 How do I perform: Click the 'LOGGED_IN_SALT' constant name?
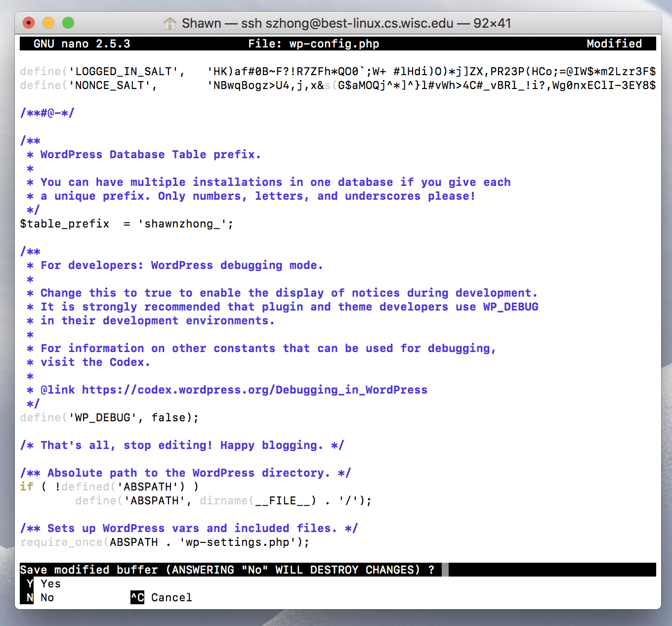point(123,71)
